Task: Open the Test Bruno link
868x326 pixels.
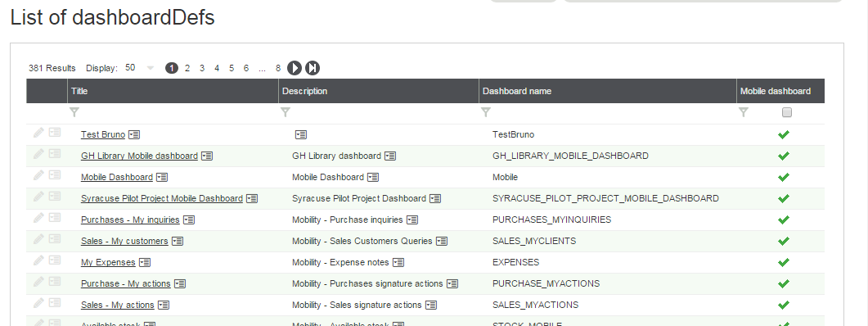Action: (103, 134)
